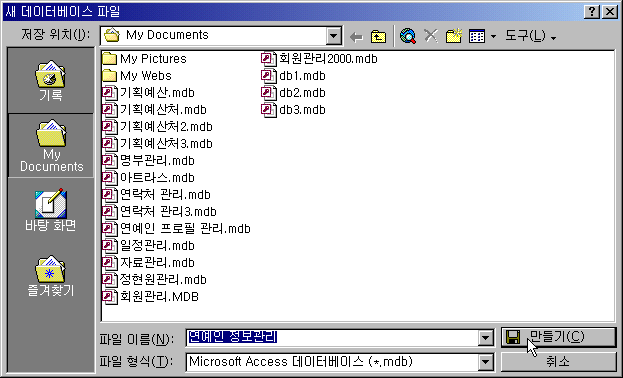Select the My Webs folder

pos(137,76)
